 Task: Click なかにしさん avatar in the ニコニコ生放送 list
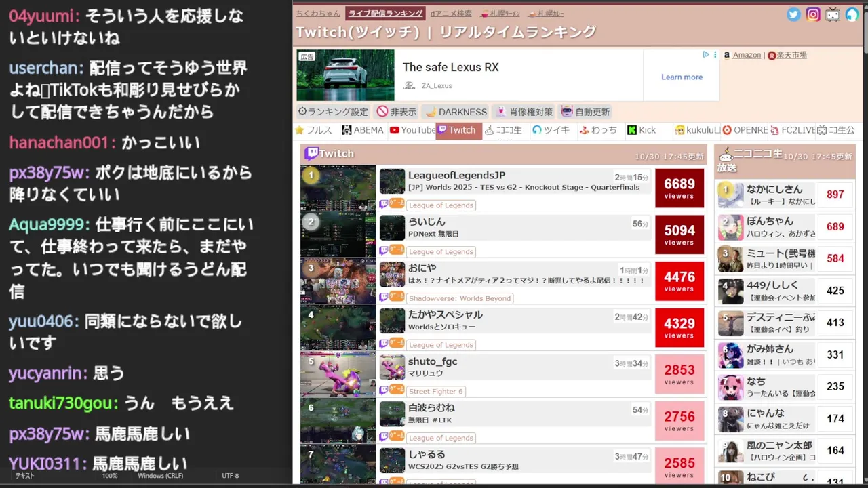731,195
